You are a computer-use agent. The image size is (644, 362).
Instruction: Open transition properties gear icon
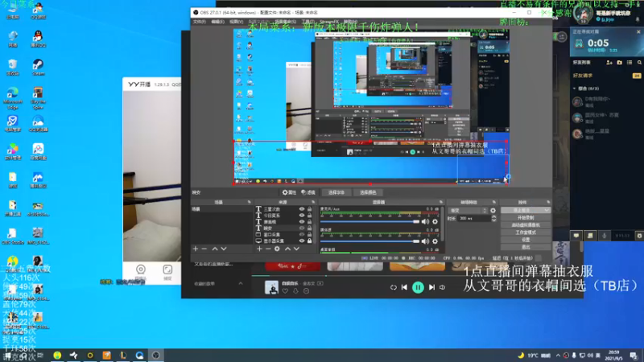pos(493,211)
